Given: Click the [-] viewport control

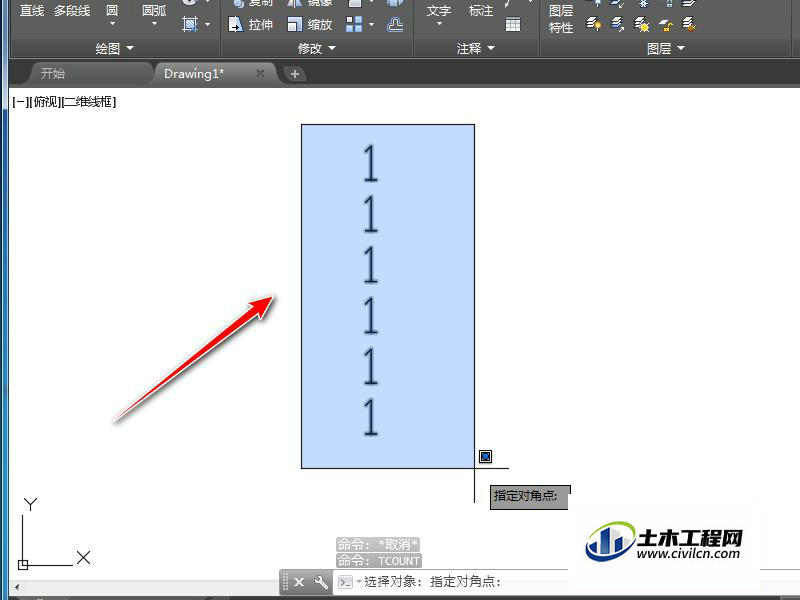Looking at the screenshot, I should click(20, 102).
